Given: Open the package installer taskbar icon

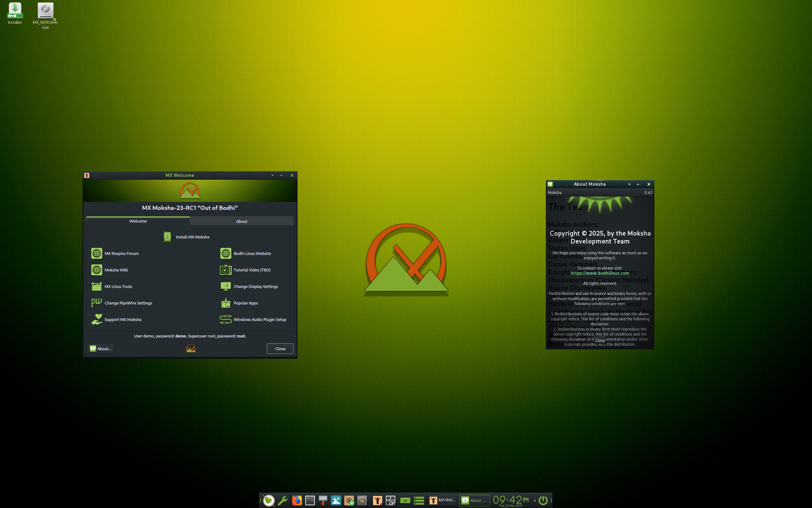Looking at the screenshot, I should 349,500.
